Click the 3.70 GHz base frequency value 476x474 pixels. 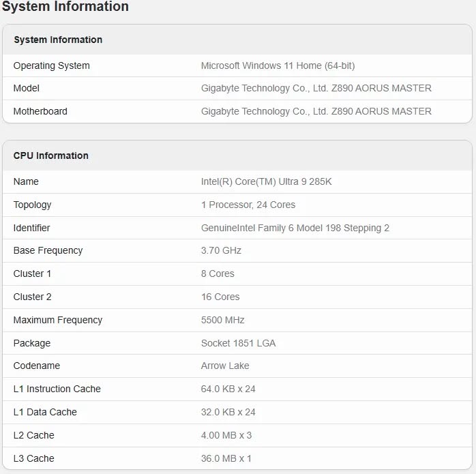(221, 251)
